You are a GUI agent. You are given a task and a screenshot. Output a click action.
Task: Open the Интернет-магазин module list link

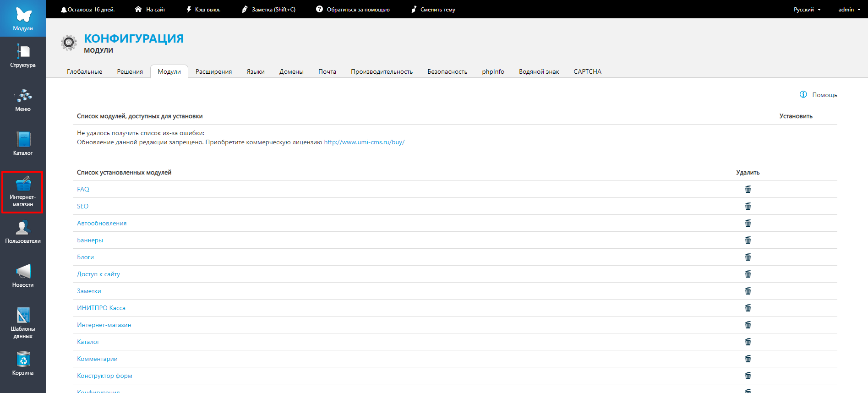click(x=104, y=325)
